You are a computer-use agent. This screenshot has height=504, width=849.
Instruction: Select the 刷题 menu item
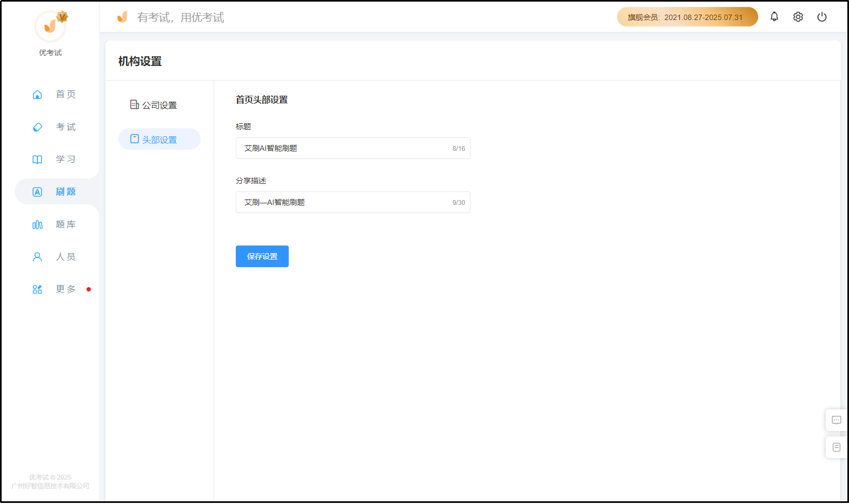click(x=57, y=192)
